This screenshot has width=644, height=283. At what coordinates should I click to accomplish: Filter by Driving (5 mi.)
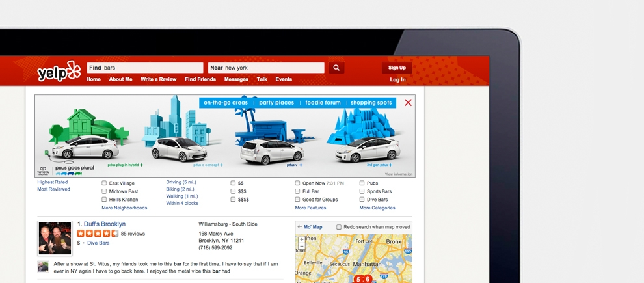click(x=182, y=182)
